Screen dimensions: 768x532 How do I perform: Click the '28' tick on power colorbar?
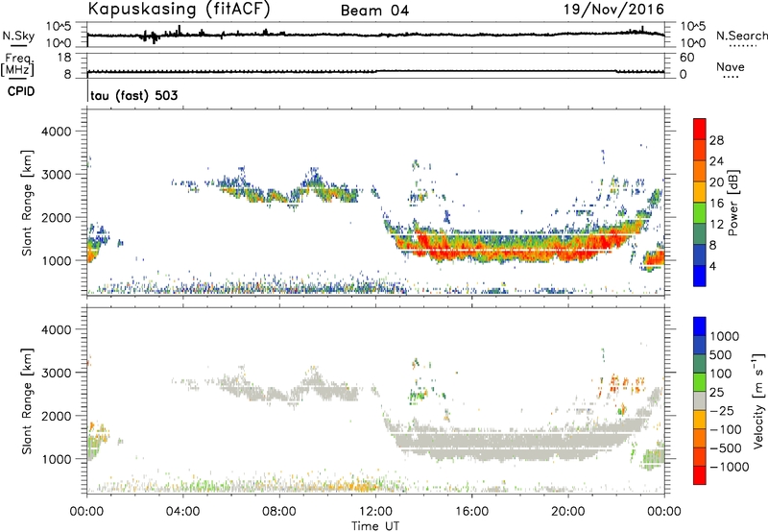click(x=716, y=140)
